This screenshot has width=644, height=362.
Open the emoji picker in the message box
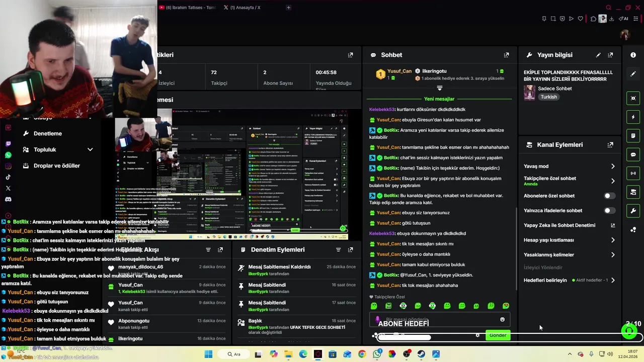click(x=502, y=320)
